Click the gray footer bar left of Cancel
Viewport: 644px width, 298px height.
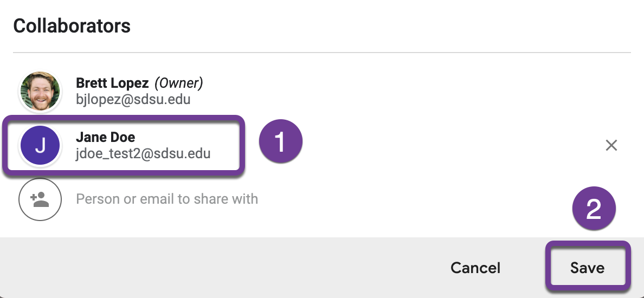217,268
